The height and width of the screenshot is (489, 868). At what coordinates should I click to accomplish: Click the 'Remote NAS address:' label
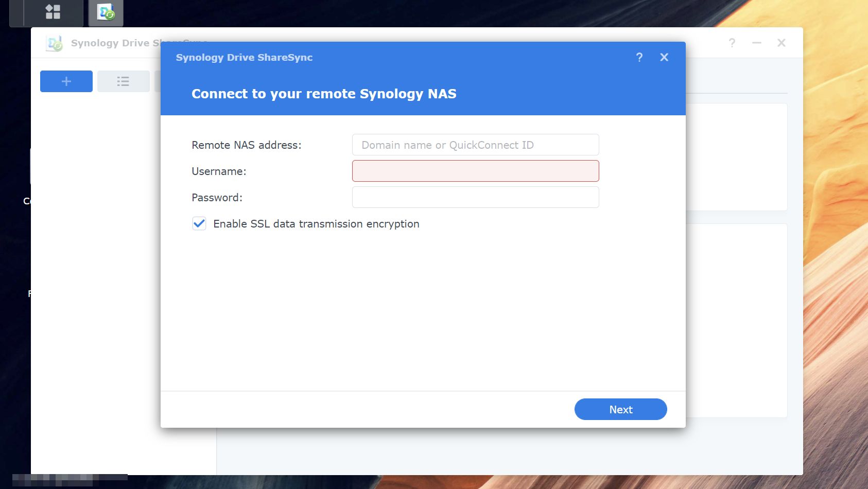[x=247, y=145]
